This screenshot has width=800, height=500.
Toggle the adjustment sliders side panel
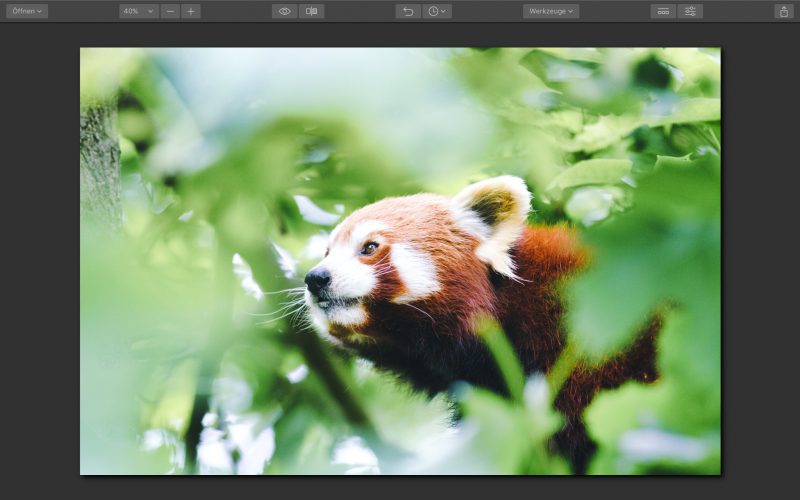[x=690, y=11]
